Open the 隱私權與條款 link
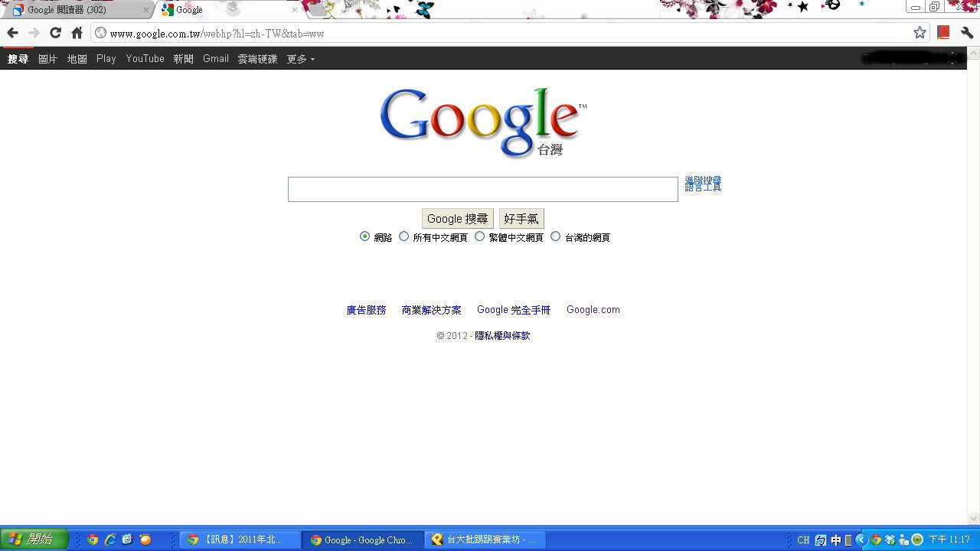Viewport: 980px width, 551px height. pos(502,336)
